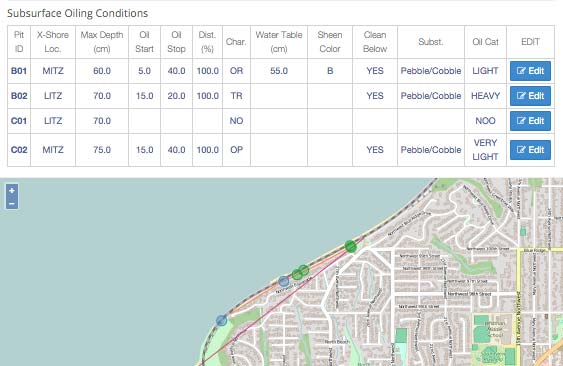
Task: Click the X-Shore Loc. column header
Action: click(53, 42)
